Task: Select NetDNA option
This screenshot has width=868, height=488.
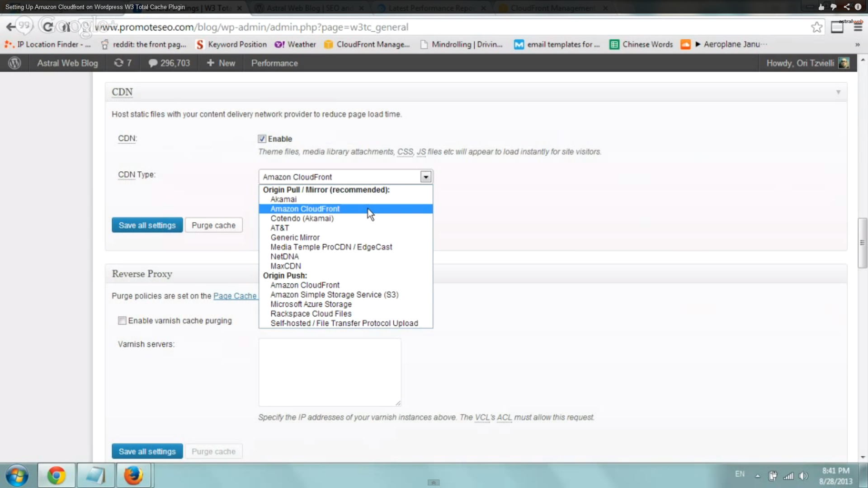Action: 345,257
